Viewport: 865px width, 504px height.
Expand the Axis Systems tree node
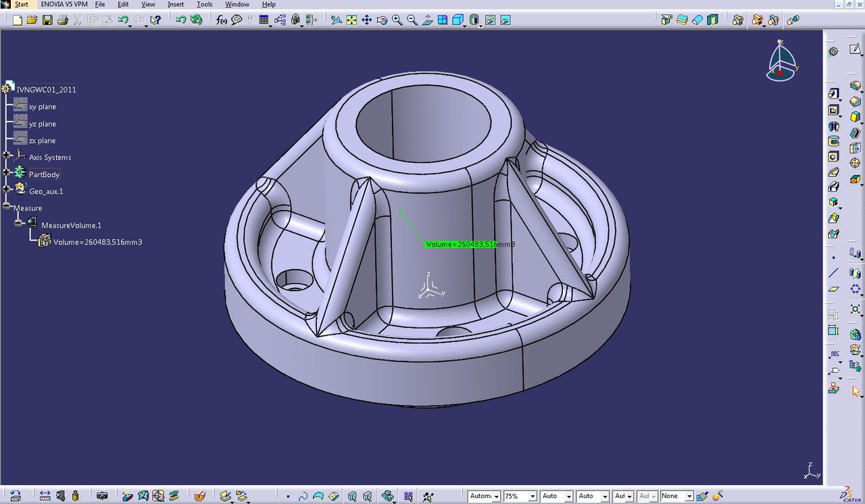click(7, 155)
